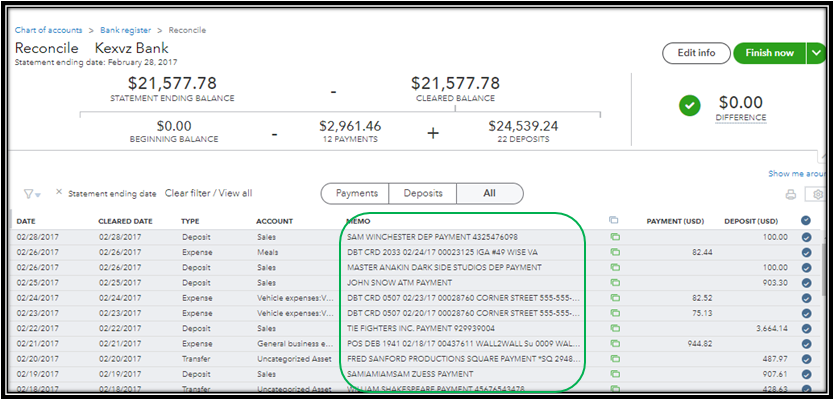Click the Edit info button

pyautogui.click(x=696, y=53)
